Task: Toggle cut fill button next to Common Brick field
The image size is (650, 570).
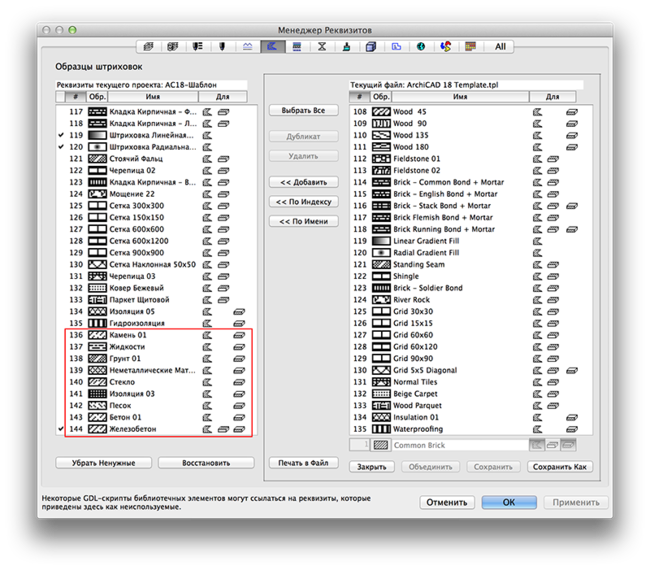Action: tap(568, 445)
